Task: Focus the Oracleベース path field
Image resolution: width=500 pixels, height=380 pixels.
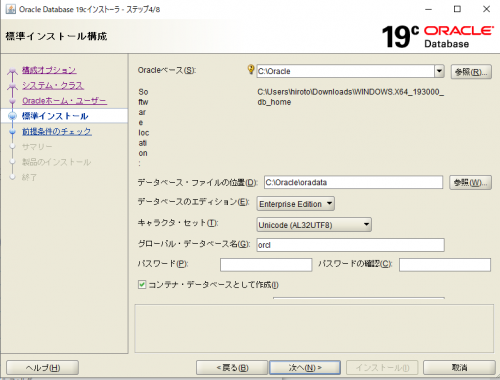Action: [345, 71]
